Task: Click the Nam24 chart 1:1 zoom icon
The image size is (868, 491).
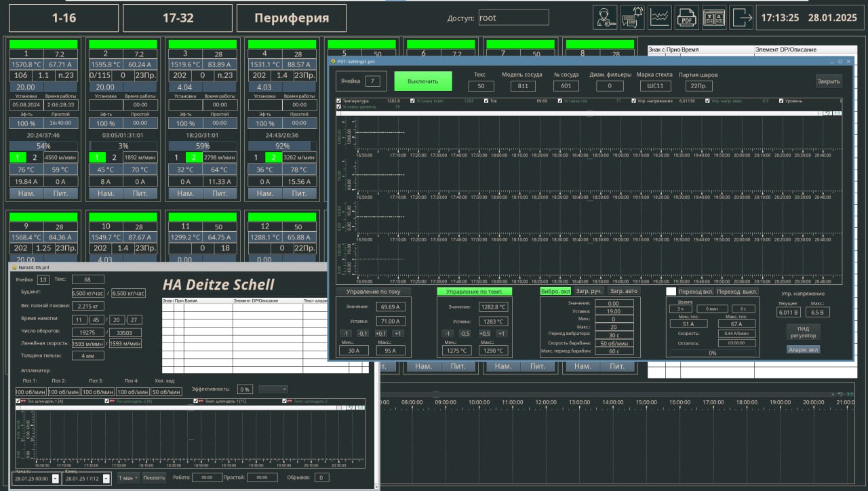Action: [x=360, y=408]
